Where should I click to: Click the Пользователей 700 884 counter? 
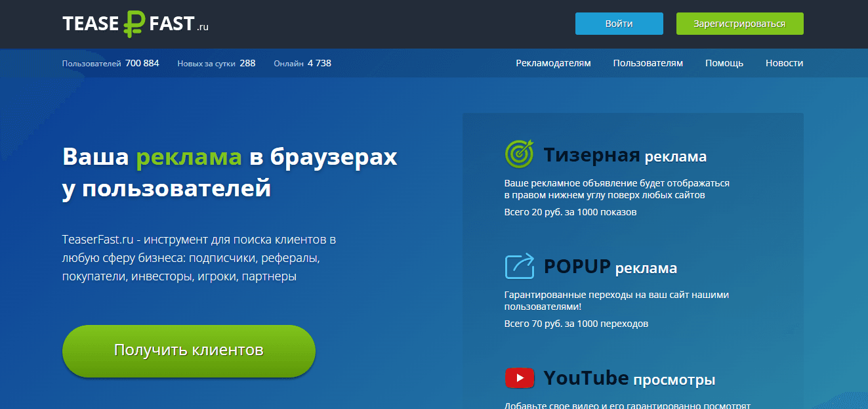[110, 63]
